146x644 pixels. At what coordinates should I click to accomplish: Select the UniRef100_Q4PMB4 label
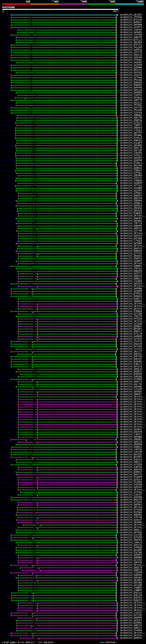click(131, 289)
